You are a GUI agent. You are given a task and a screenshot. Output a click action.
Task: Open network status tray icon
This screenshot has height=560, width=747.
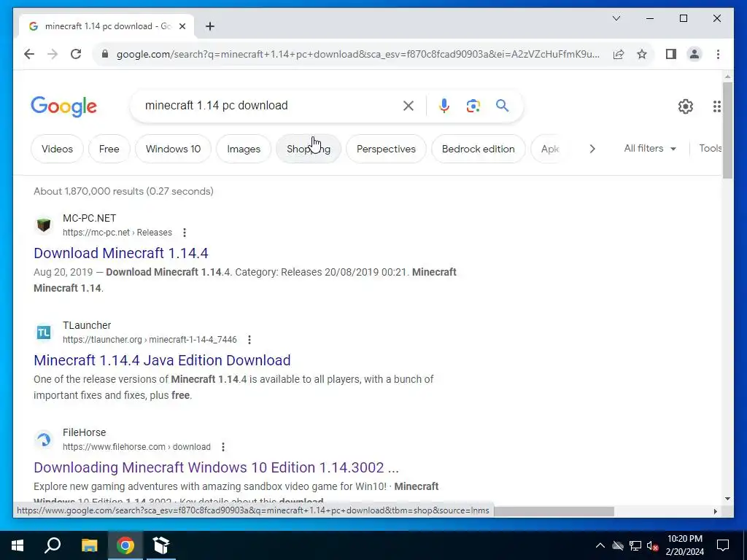click(x=635, y=545)
